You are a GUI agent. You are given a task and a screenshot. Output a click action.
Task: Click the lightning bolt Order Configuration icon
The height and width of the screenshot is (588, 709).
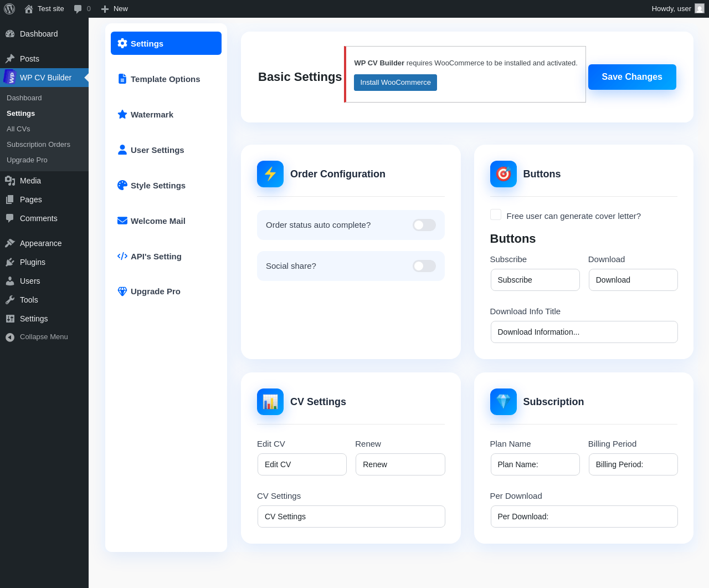pos(270,174)
